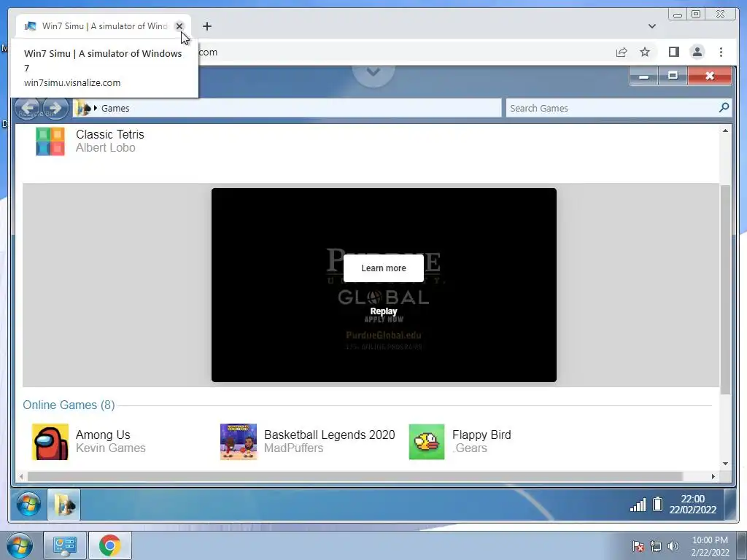
Task: Click Learn more on the ad
Action: pos(384,268)
